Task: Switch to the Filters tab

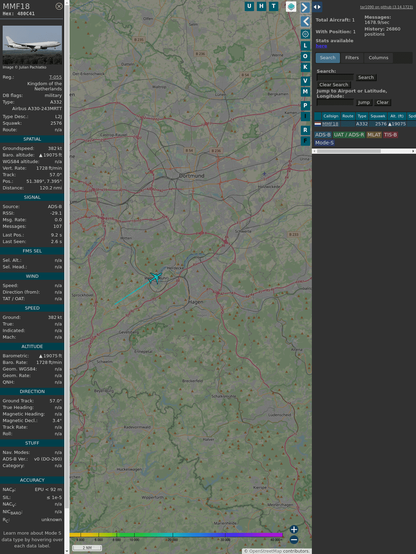Action: click(352, 58)
